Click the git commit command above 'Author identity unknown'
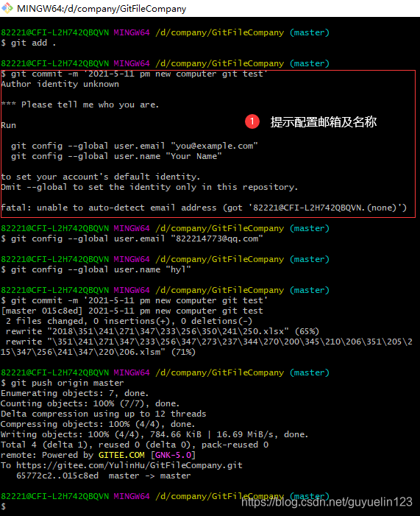Screen dimensions: 420x516 [x=134, y=74]
